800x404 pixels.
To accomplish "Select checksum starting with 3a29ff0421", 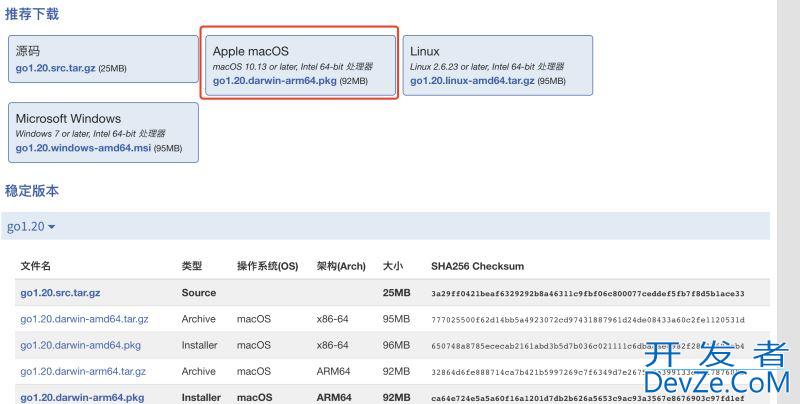I will (x=588, y=293).
